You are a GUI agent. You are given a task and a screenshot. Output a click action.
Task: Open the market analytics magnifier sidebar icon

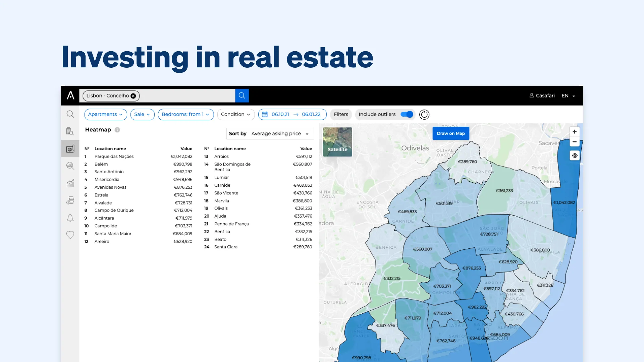70,166
